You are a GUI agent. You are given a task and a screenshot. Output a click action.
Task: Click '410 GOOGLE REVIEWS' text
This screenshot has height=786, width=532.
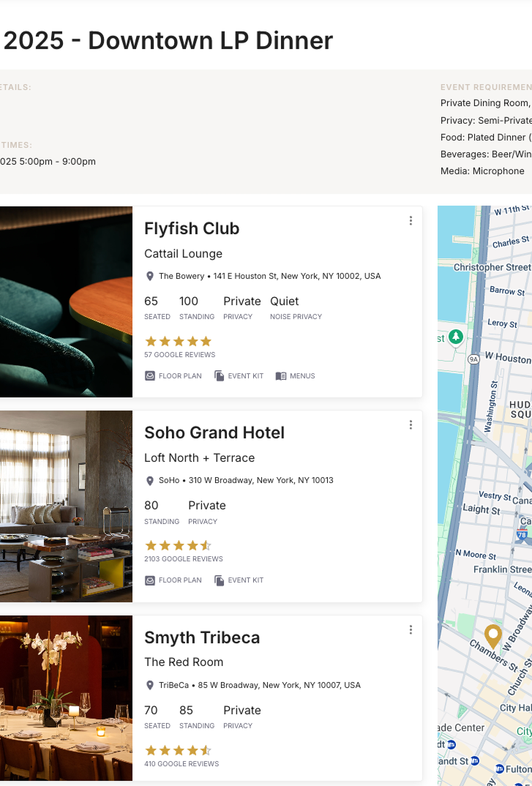(181, 764)
